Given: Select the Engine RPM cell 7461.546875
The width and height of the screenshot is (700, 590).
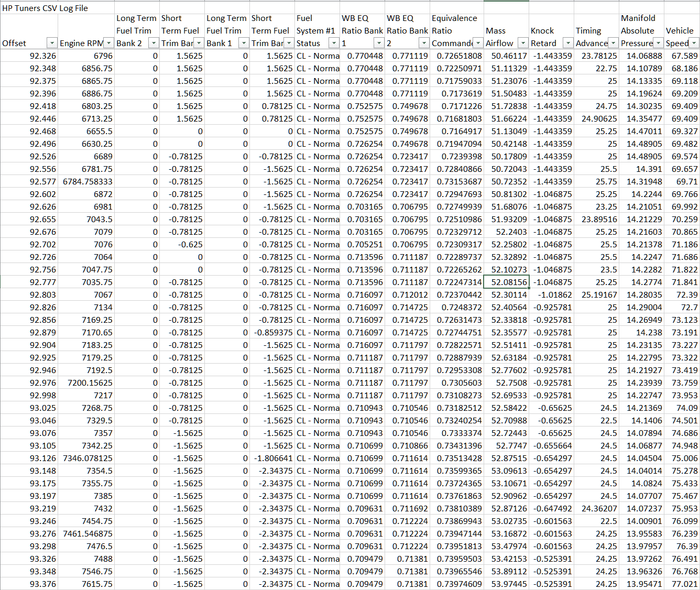Looking at the screenshot, I should pyautogui.click(x=86, y=533).
